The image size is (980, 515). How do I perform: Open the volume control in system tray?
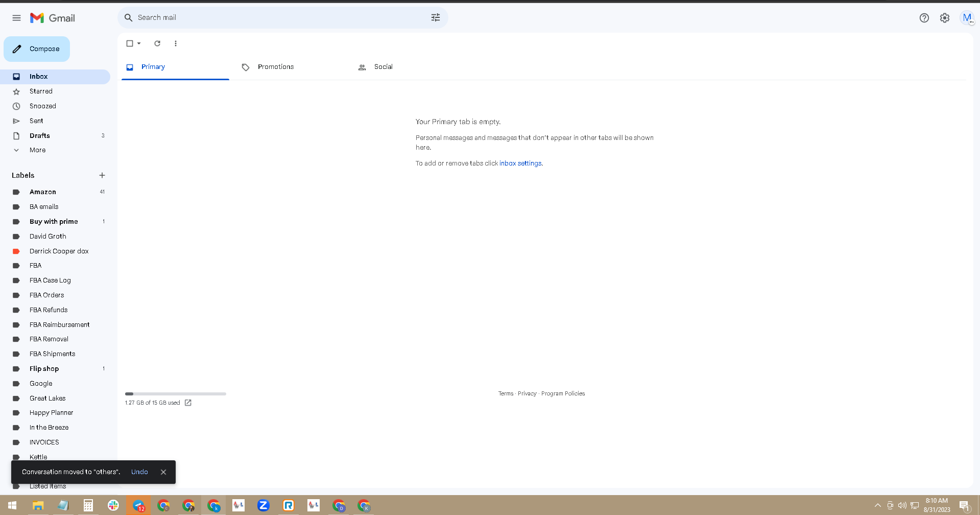click(x=902, y=505)
